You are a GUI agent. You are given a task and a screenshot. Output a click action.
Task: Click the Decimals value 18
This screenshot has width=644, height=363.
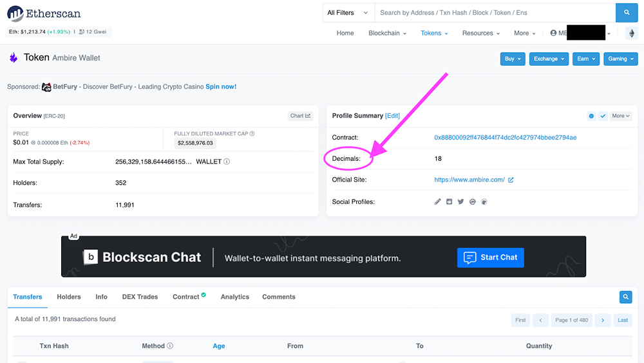pos(438,158)
